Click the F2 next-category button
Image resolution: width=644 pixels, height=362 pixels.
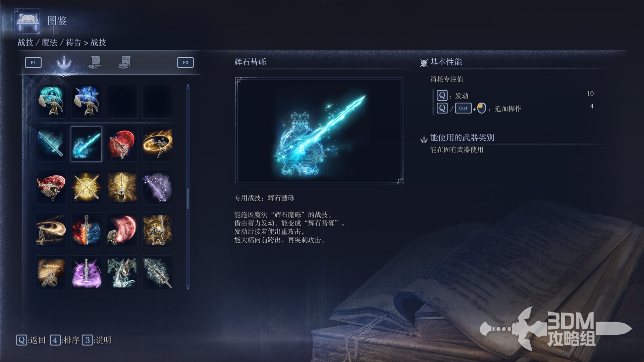[x=185, y=62]
